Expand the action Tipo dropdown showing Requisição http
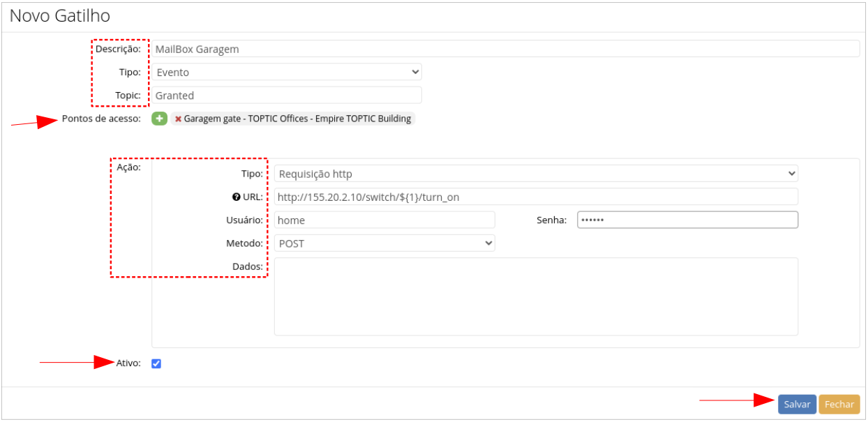The image size is (868, 422). (x=535, y=174)
